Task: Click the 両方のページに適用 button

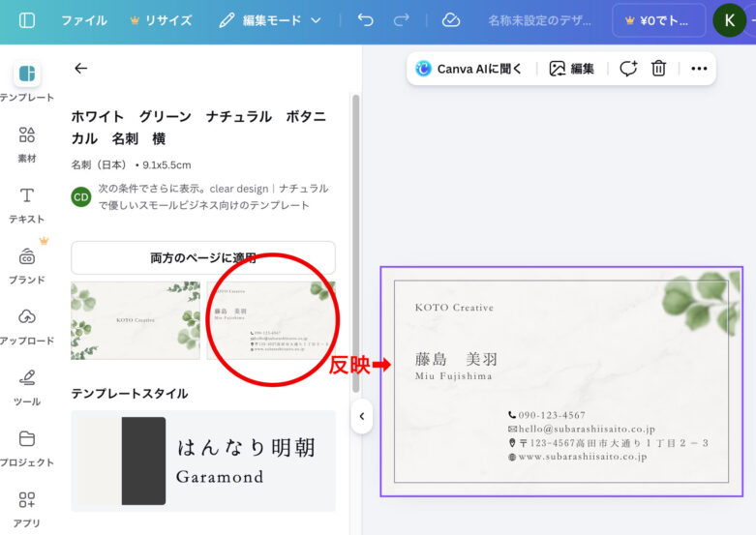Action: (x=203, y=258)
